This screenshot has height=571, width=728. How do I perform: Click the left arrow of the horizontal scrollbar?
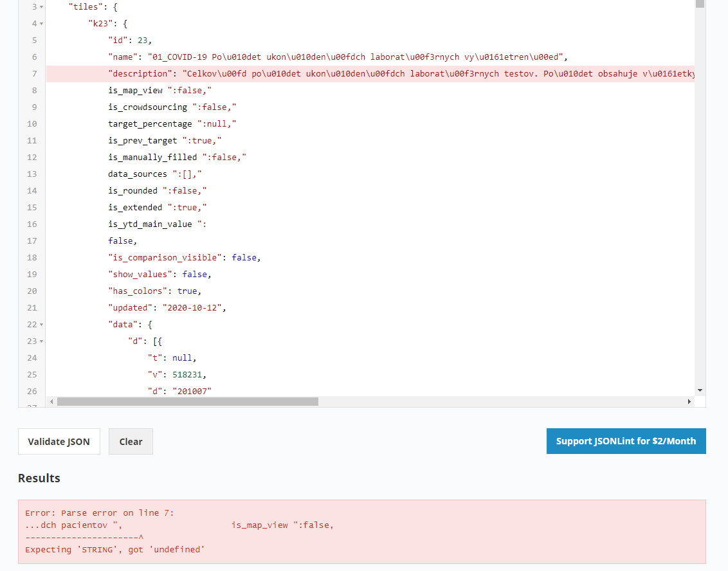pos(51,401)
